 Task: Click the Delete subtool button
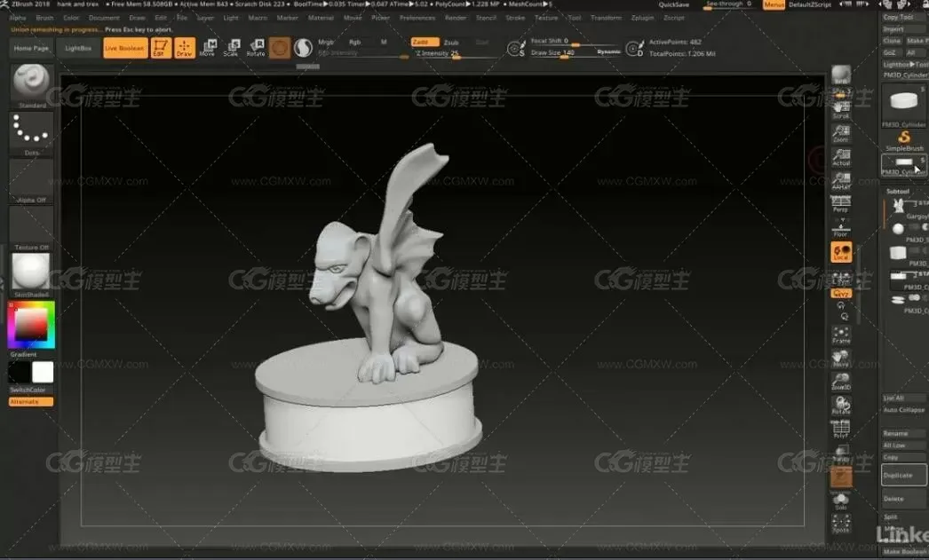903,499
